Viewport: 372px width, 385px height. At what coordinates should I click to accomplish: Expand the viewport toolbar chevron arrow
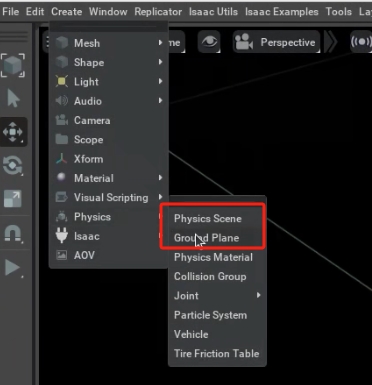tap(331, 42)
